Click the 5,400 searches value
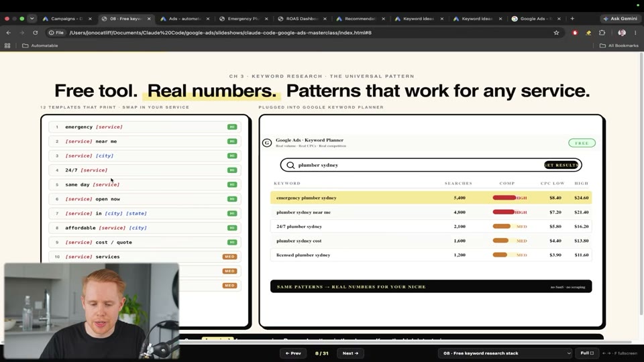 [460, 198]
